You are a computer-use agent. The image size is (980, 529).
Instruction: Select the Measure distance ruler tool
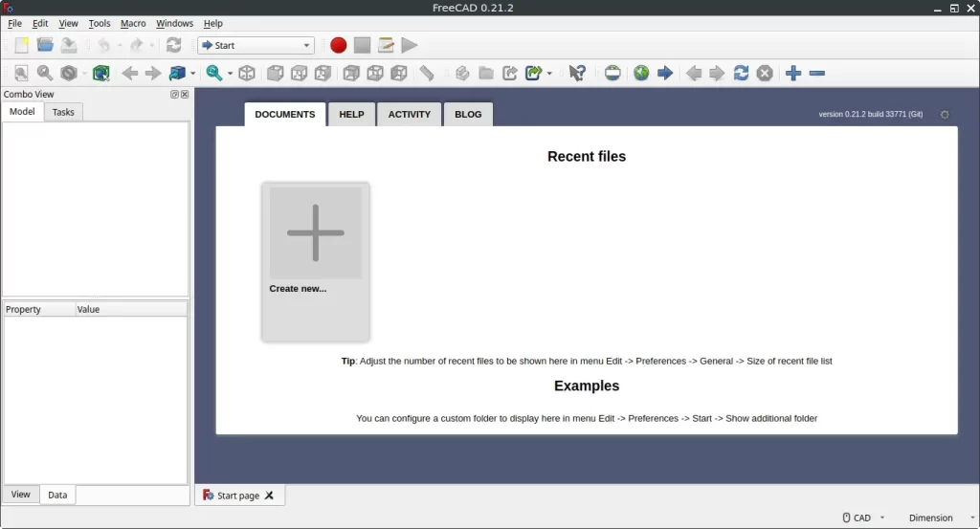click(427, 73)
